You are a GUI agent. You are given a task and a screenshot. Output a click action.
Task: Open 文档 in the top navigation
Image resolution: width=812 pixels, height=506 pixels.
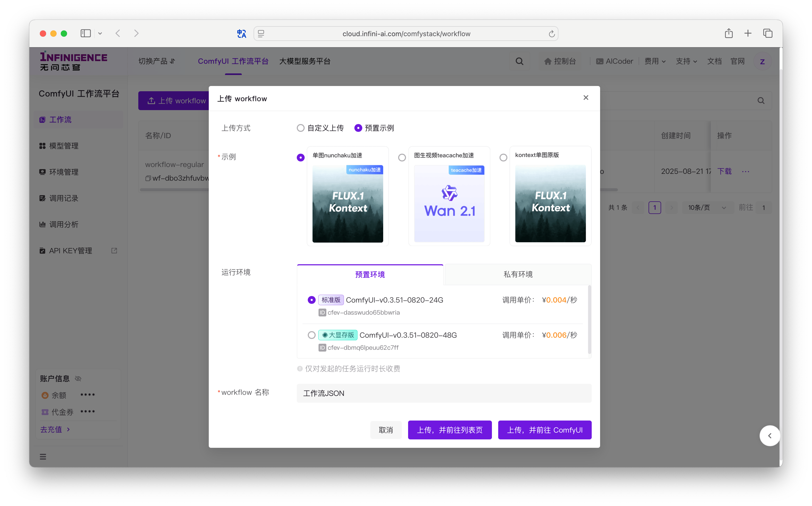(x=714, y=61)
